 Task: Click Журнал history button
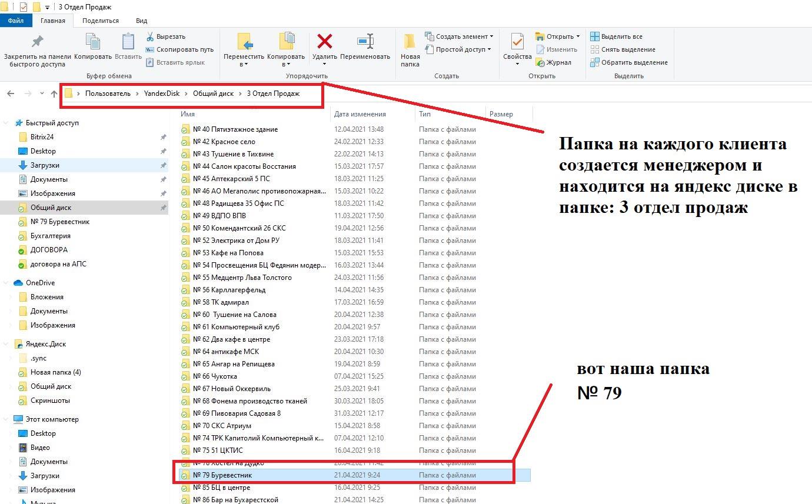(553, 62)
